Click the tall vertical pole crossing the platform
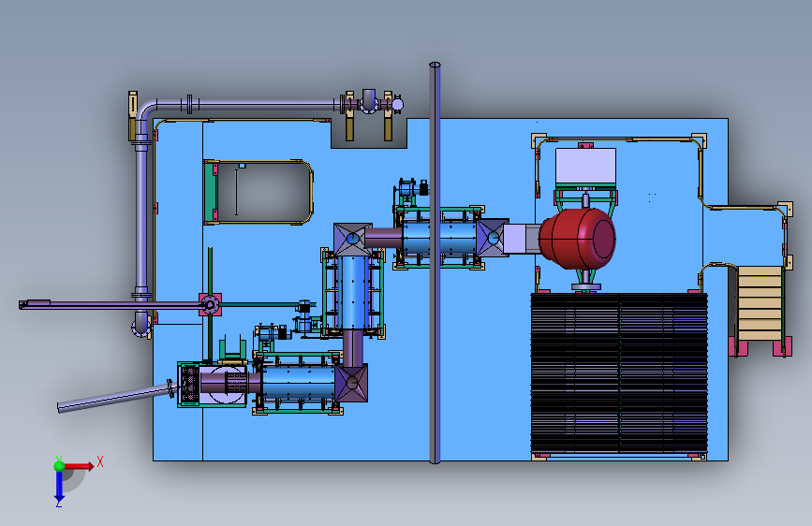The width and height of the screenshot is (812, 526). pyautogui.click(x=435, y=263)
